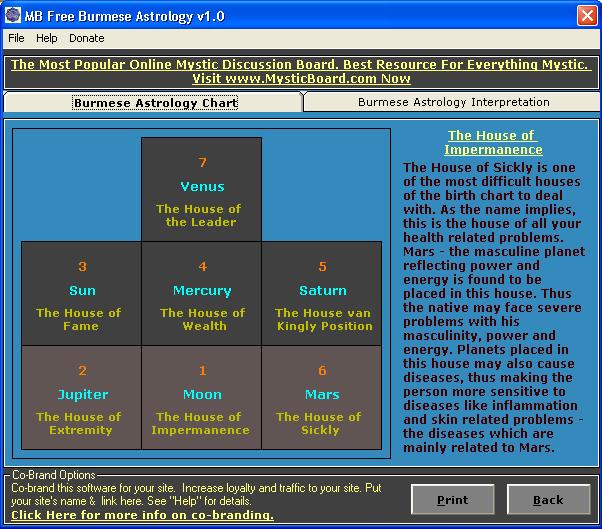Open the Help menu

[47, 38]
